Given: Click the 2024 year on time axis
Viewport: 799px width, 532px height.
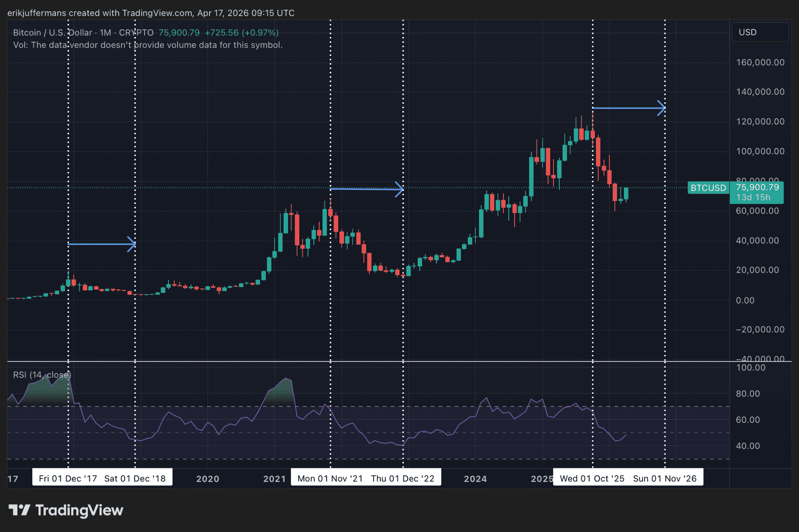Looking at the screenshot, I should (475, 479).
